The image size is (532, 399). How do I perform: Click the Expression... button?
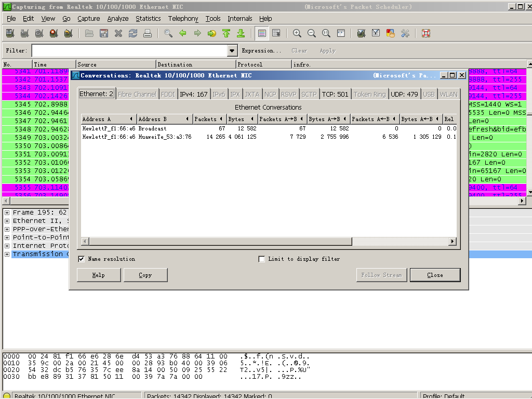[261, 51]
